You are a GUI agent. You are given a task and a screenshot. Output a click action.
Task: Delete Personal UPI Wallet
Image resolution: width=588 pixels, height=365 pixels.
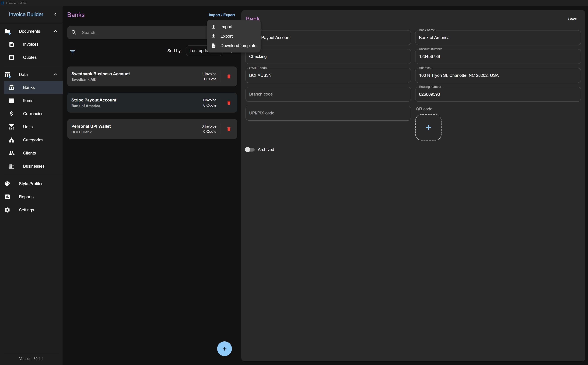click(229, 129)
